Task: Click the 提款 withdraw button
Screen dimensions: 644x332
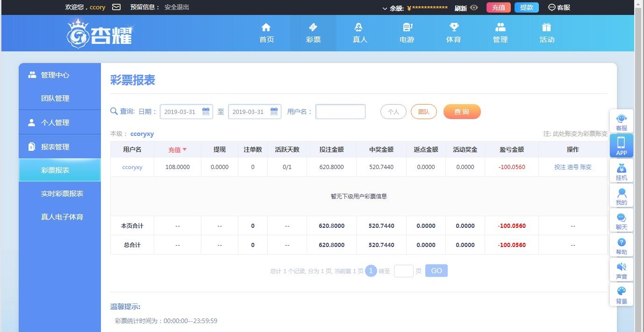Action: pyautogui.click(x=527, y=7)
